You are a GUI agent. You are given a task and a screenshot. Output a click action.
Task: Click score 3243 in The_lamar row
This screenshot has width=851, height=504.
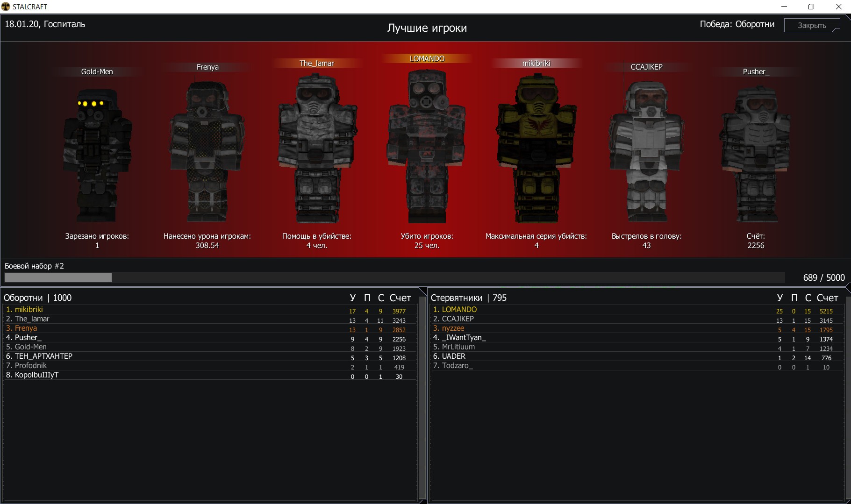point(399,320)
